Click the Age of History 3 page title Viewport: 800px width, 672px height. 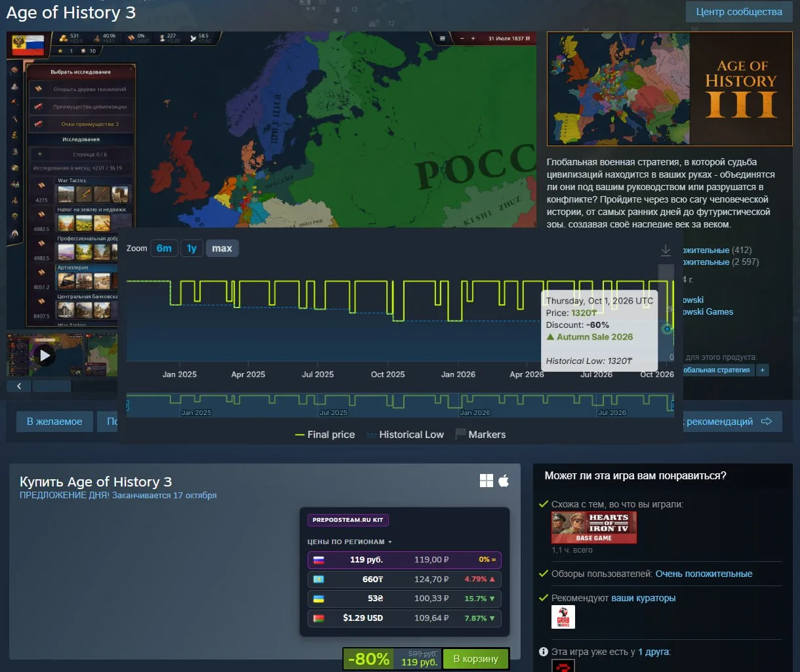pyautogui.click(x=71, y=12)
